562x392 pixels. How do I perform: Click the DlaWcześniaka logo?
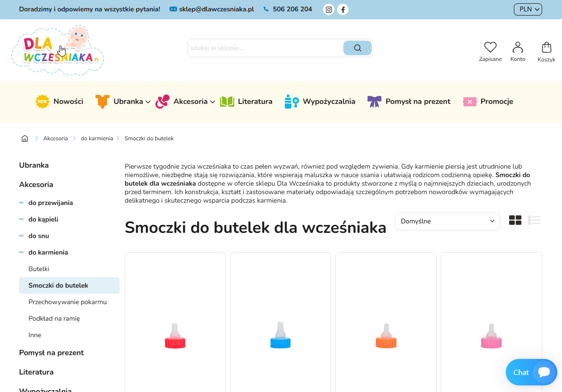point(57,50)
